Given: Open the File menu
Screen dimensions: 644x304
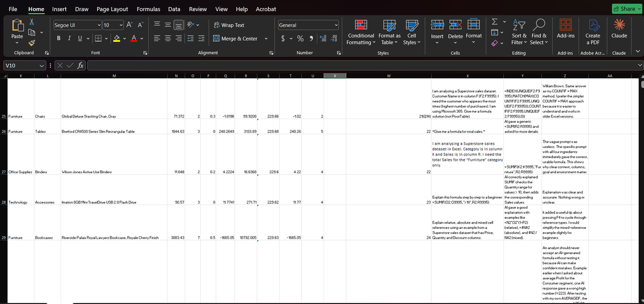Looking at the screenshot, I should 13,9.
